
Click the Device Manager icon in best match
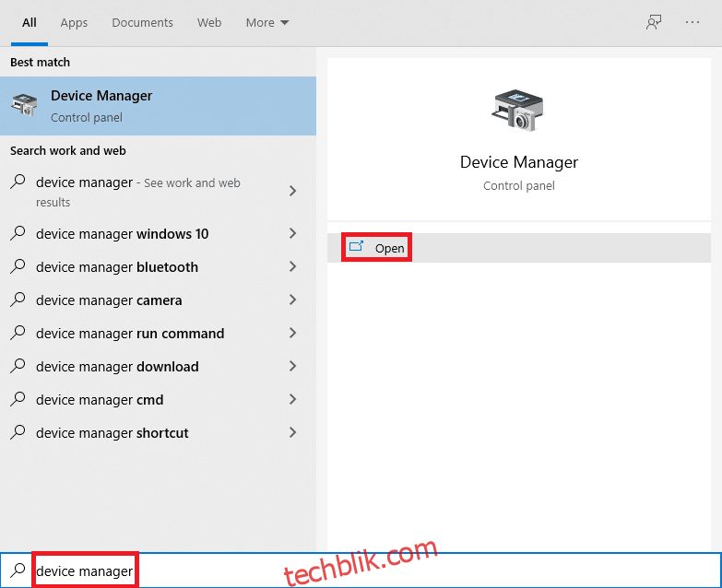tap(24, 105)
